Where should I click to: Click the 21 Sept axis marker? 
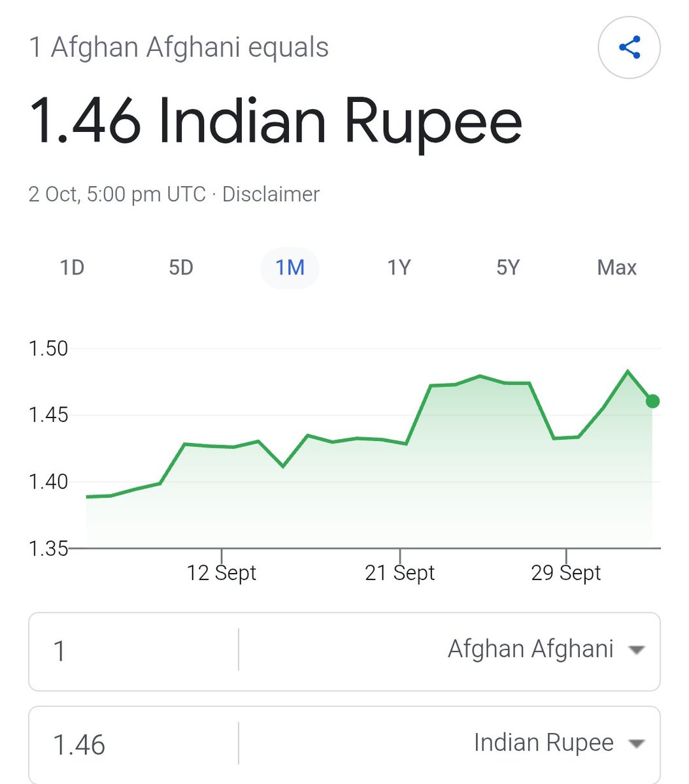(x=399, y=573)
